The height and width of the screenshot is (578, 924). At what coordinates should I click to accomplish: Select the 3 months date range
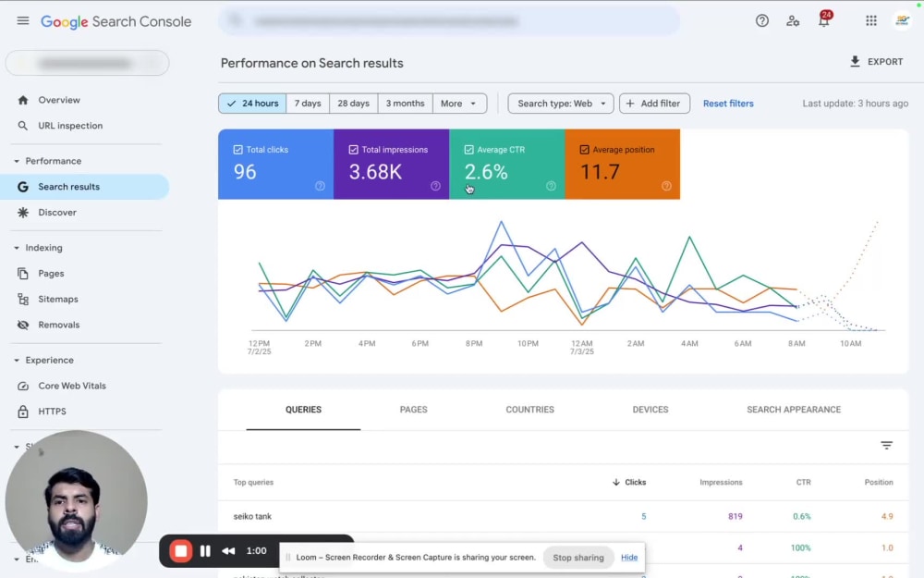(405, 104)
